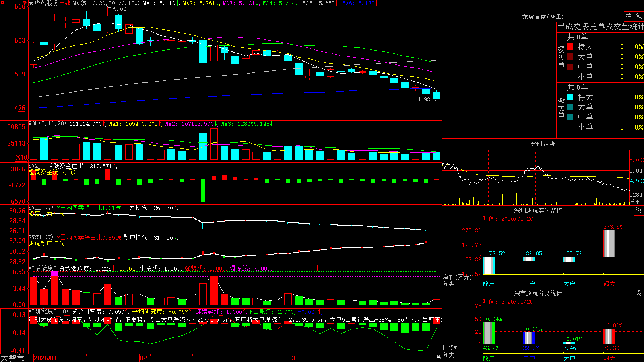Click the 大智慧 logo in bottom-left

point(12,358)
